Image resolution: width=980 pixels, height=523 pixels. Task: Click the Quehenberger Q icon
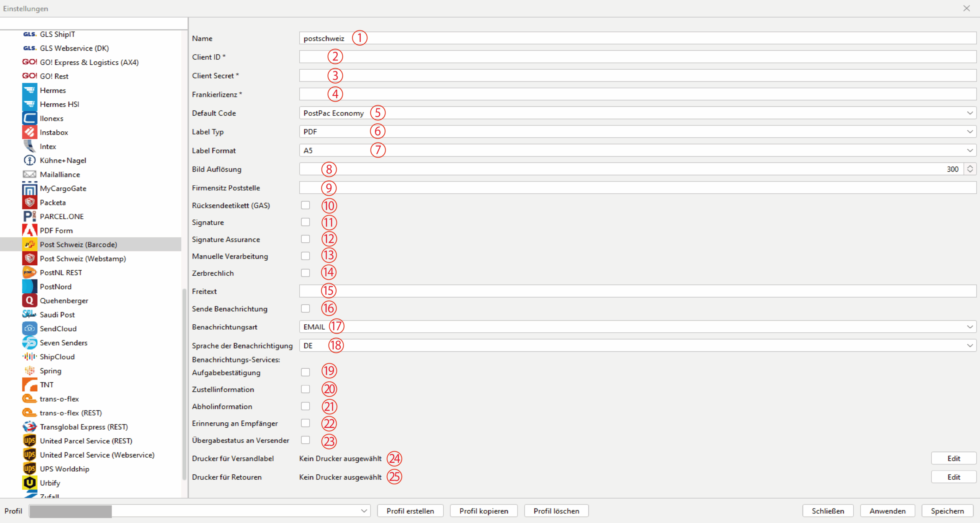point(29,301)
